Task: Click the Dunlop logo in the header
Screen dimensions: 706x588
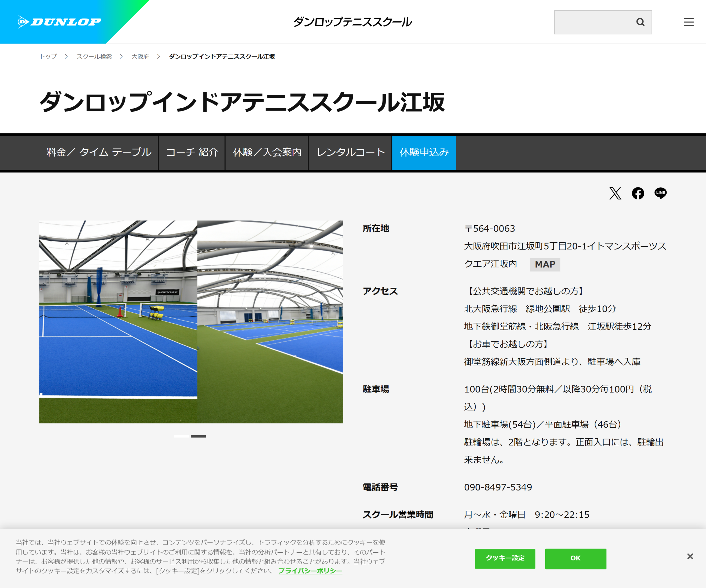Action: [59, 22]
